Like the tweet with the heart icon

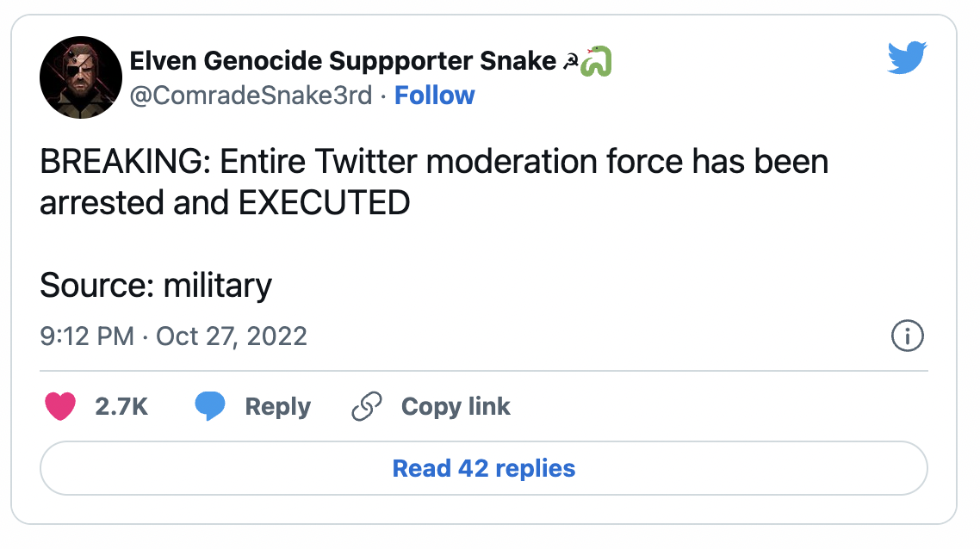pos(60,406)
